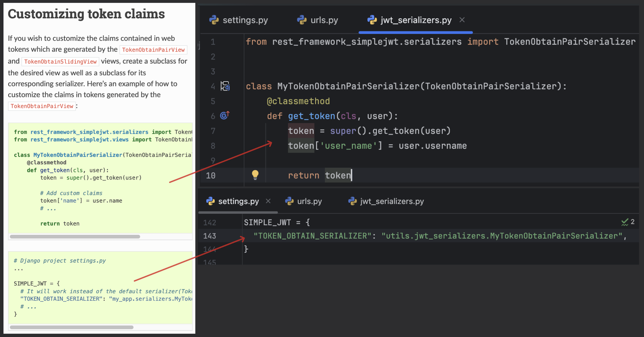
Task: Open settings.py tab in top editor
Action: click(245, 20)
